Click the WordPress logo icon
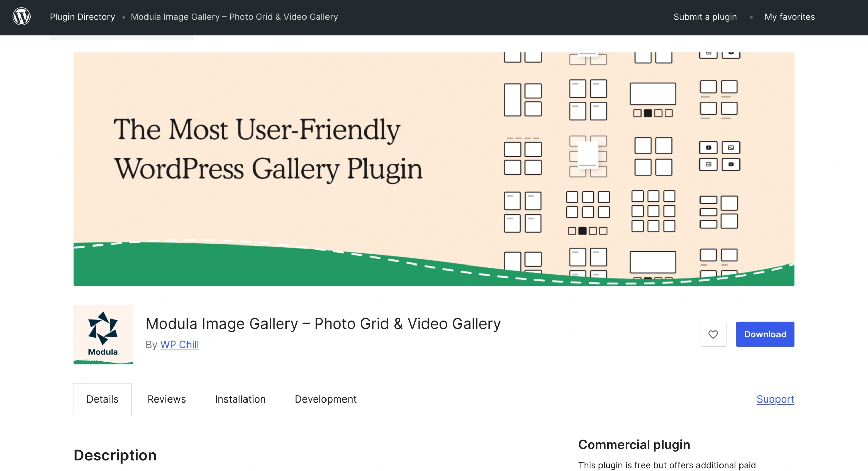The height and width of the screenshot is (471, 868). 21,17
